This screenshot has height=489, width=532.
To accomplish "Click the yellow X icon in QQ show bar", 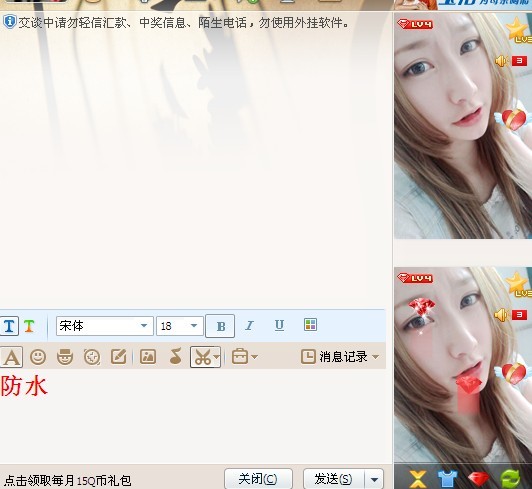I will click(418, 478).
